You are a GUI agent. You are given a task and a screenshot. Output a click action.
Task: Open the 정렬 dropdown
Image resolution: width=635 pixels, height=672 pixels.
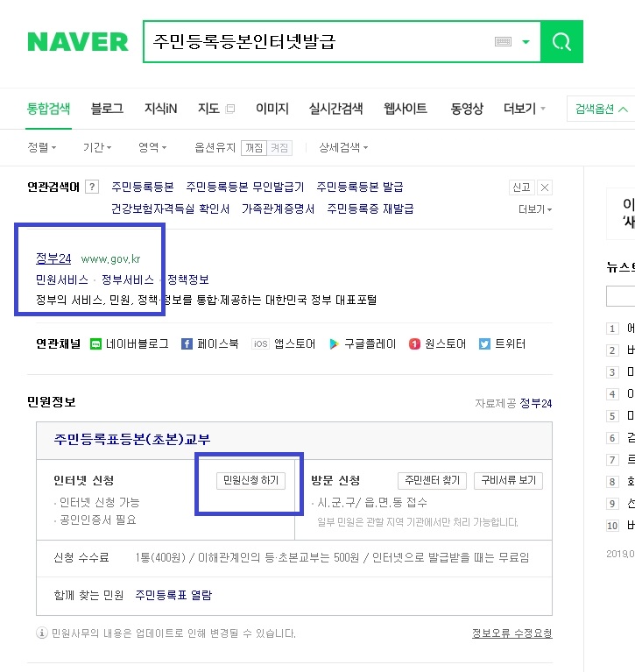pos(41,147)
